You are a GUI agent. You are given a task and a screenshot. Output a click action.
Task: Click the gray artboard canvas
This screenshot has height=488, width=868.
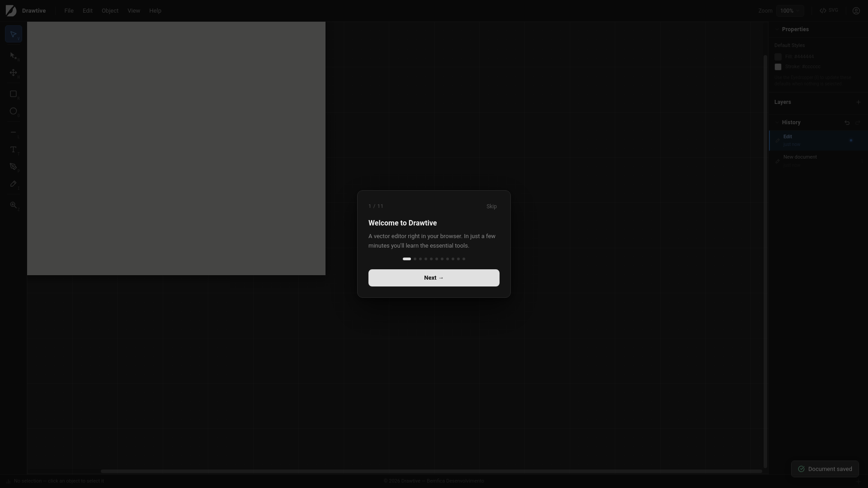click(176, 149)
